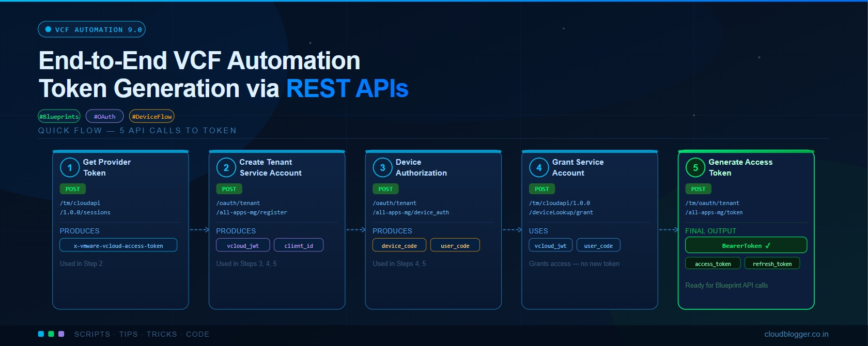The height and width of the screenshot is (346, 868).
Task: Click the /all-apps-mg/token endpoint text
Action: [714, 212]
